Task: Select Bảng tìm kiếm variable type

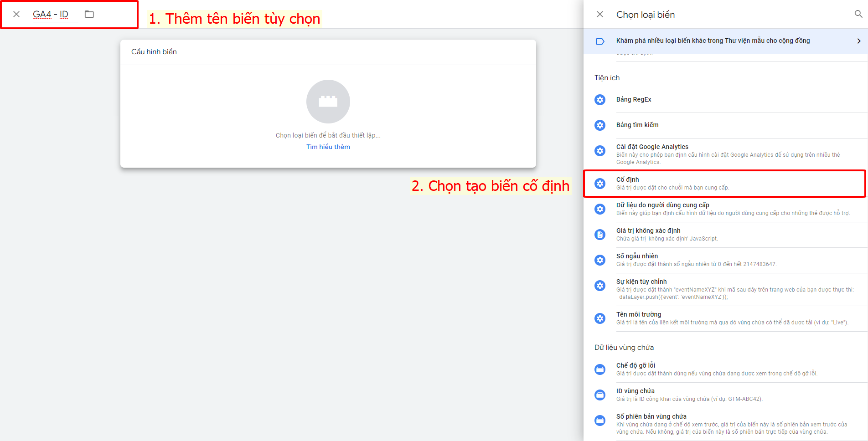Action: (726, 125)
